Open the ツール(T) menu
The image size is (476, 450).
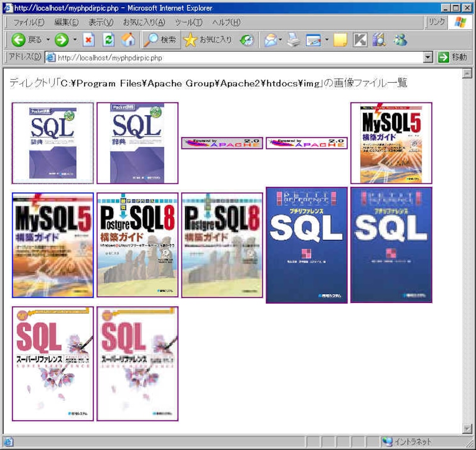tap(189, 22)
